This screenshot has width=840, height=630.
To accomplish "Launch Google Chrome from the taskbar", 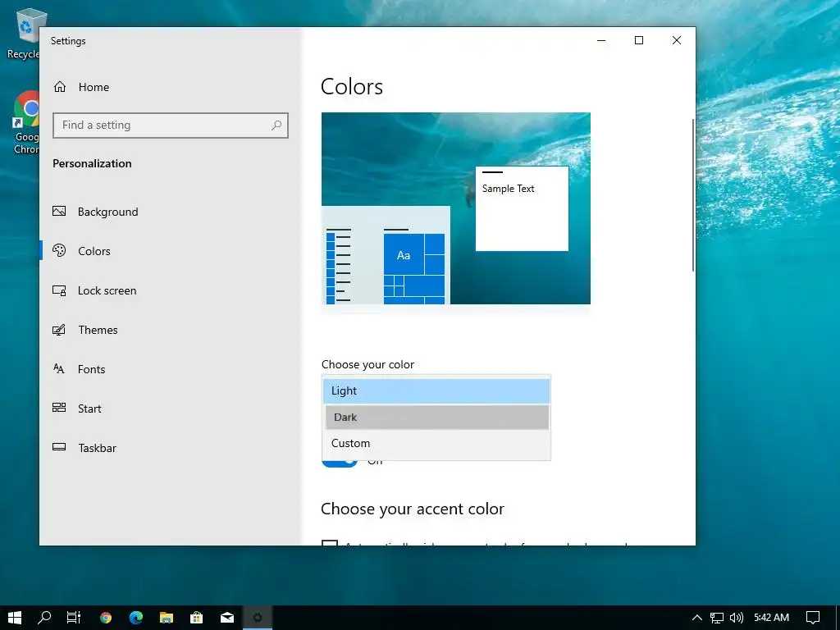I will pos(106,618).
